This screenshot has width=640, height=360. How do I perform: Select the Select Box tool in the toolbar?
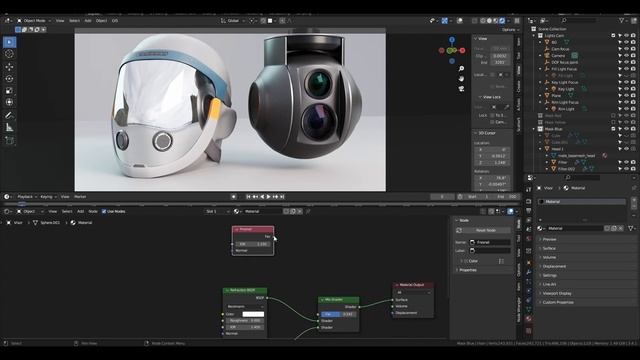pyautogui.click(x=9, y=42)
